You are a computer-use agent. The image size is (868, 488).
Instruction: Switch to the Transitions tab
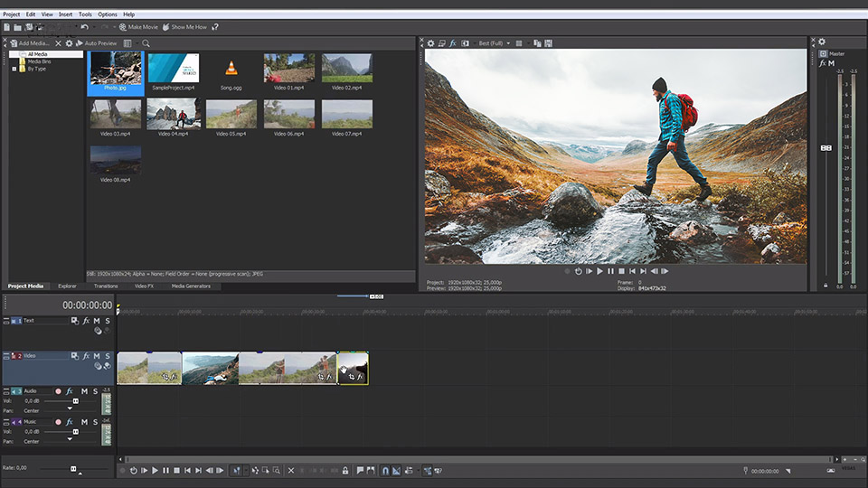point(106,286)
